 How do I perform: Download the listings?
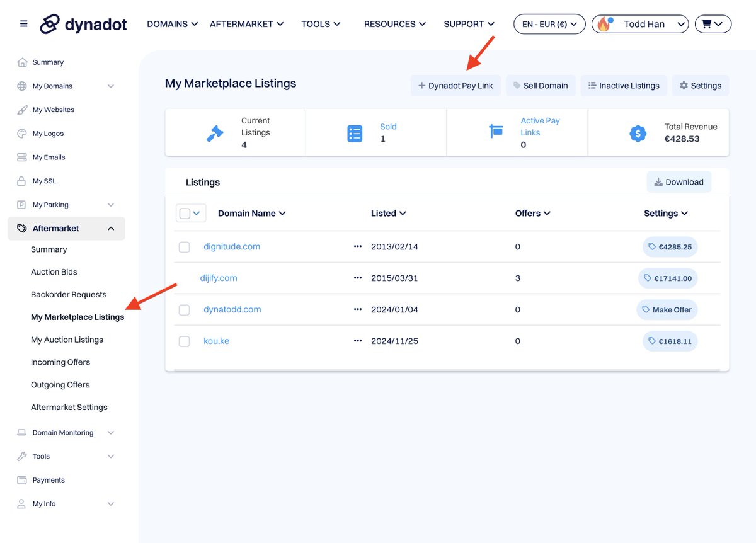click(679, 182)
